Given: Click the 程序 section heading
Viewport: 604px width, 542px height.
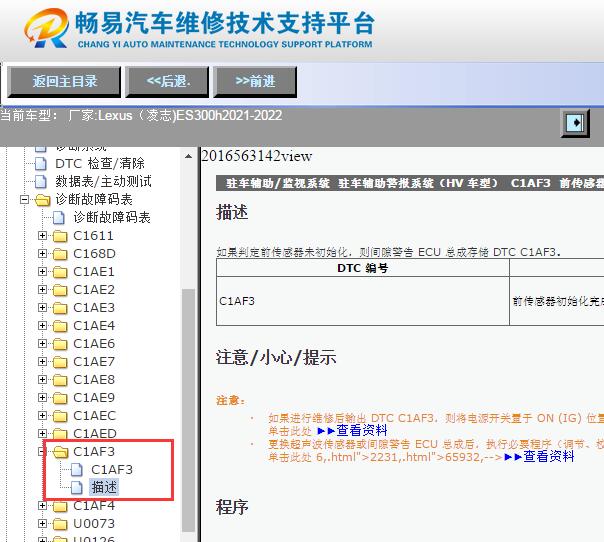Looking at the screenshot, I should tap(232, 507).
